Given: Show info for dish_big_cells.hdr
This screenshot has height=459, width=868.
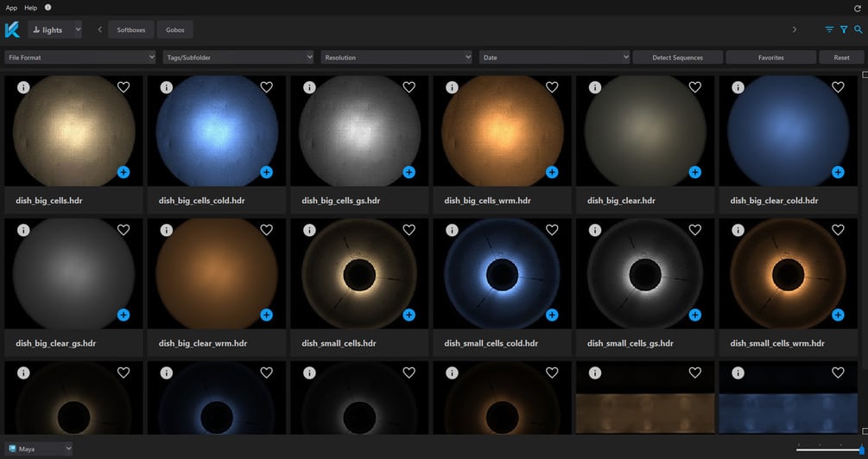Looking at the screenshot, I should click(23, 87).
